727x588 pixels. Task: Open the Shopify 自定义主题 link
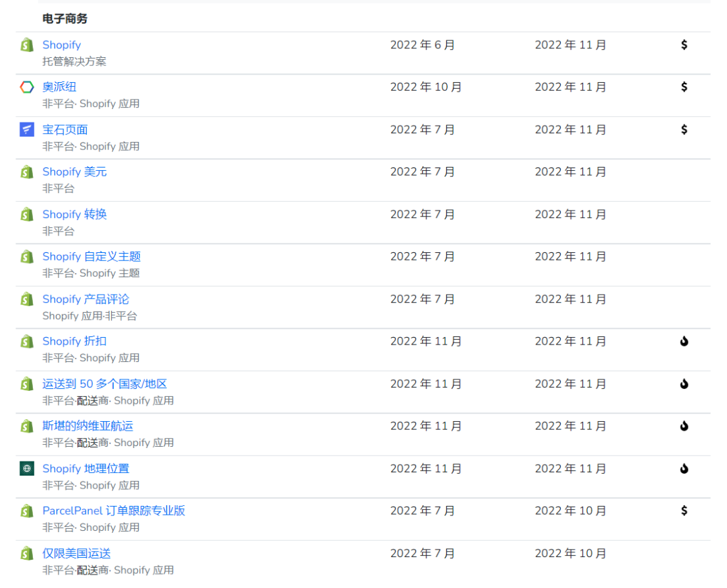92,257
